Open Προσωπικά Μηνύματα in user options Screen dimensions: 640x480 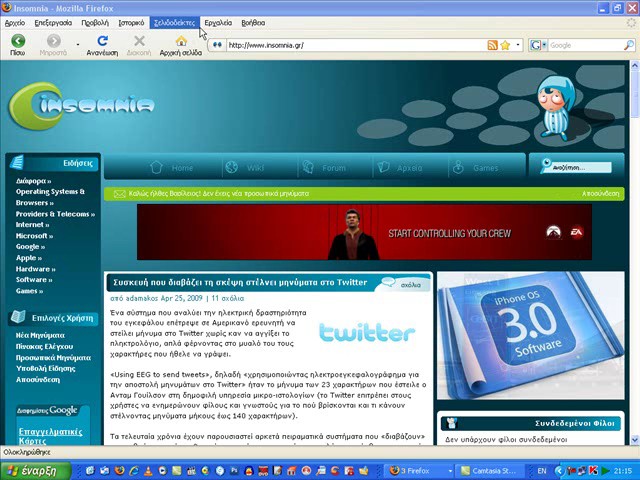click(x=53, y=358)
